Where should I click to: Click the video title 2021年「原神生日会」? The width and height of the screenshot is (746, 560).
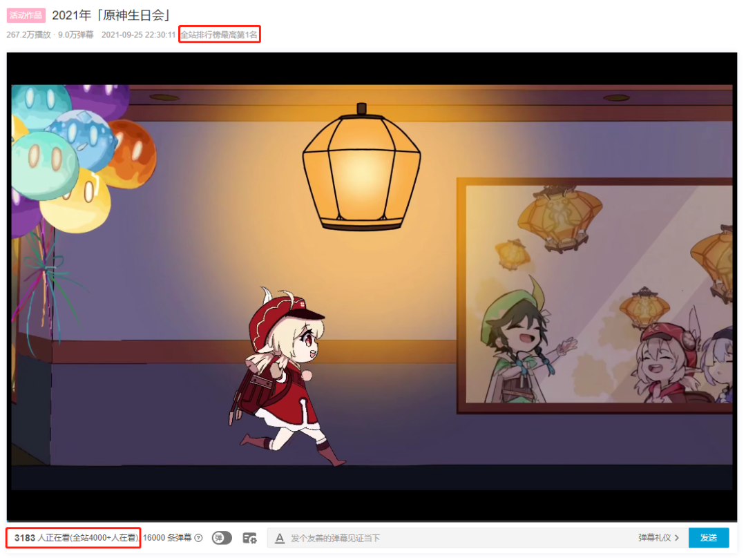tap(111, 15)
